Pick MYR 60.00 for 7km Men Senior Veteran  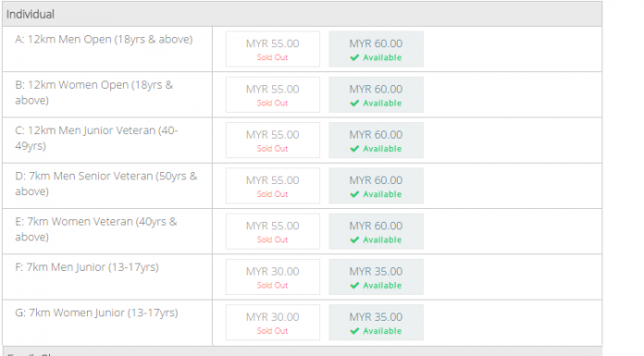(x=376, y=186)
